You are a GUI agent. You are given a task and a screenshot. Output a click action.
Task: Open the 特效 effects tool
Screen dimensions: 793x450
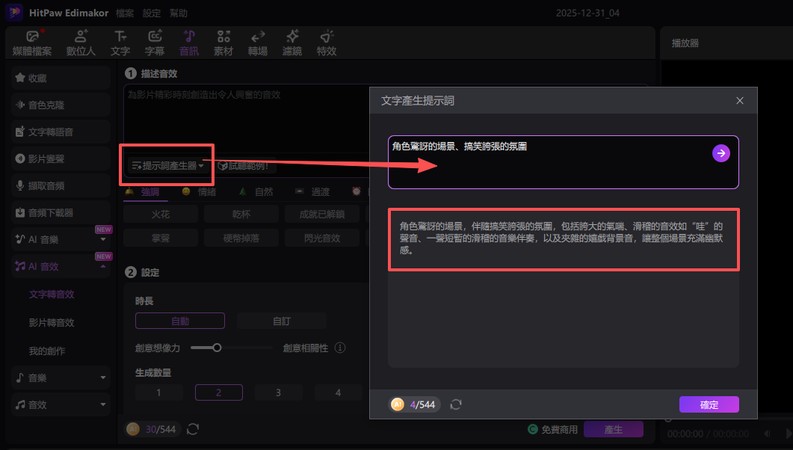(326, 43)
